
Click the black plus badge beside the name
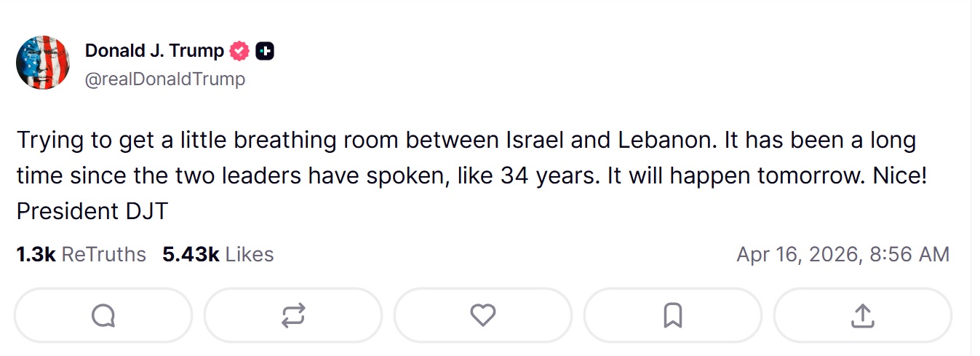click(265, 51)
